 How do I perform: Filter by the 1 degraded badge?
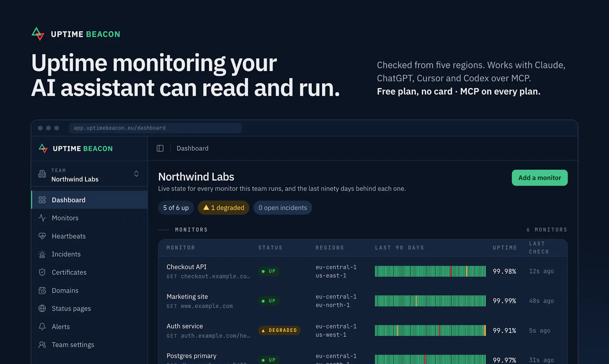223,208
